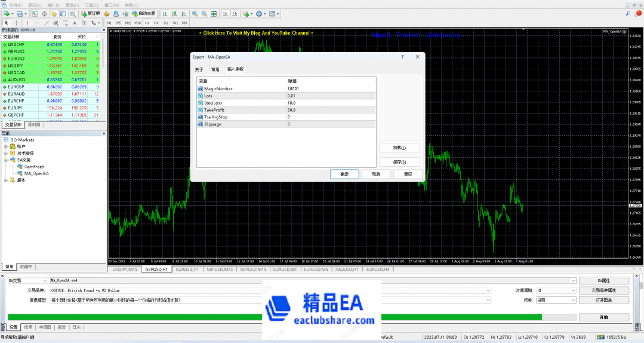Click the 确定 button in dialog
The width and height of the screenshot is (644, 343).
pos(344,174)
